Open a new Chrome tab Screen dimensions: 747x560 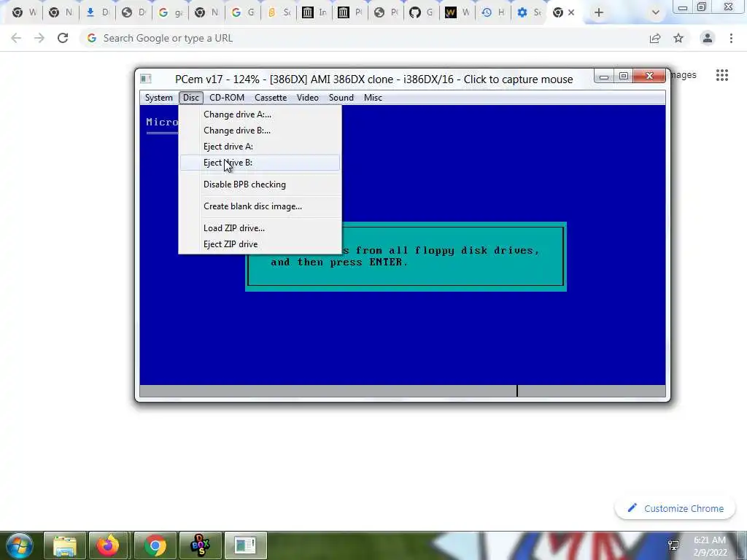point(599,12)
